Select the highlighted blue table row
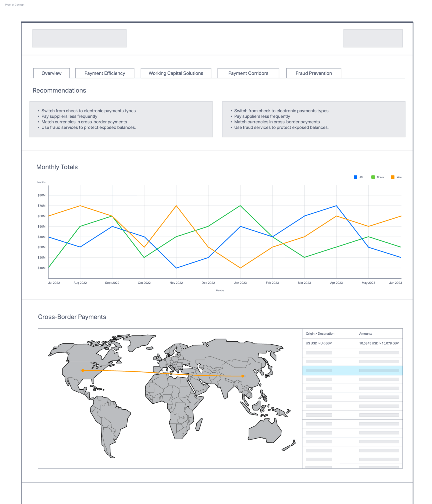Image resolution: width=432 pixels, height=504 pixels. point(352,371)
